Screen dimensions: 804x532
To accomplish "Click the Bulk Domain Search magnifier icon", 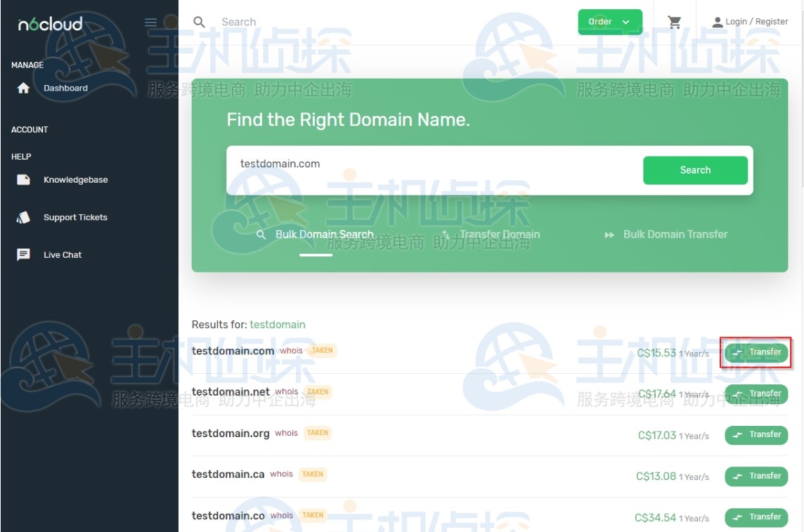I will coord(261,235).
